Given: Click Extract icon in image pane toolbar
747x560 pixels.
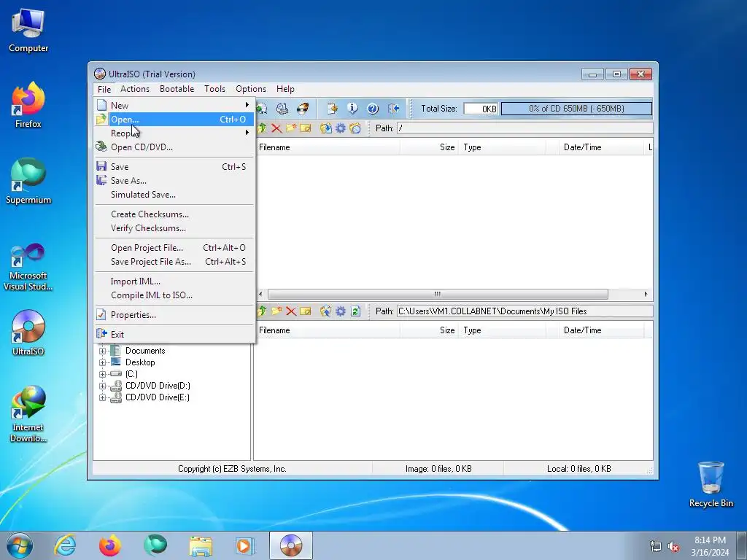Looking at the screenshot, I should click(326, 128).
